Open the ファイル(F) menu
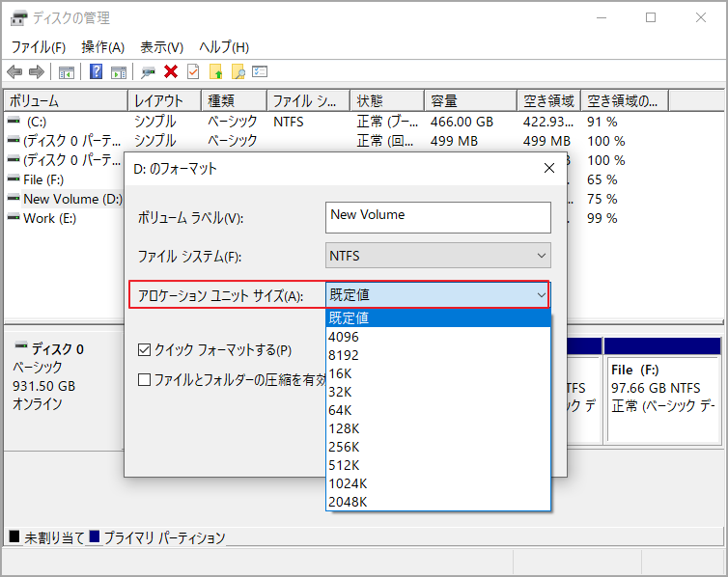Viewport: 728px width, 577px height. pyautogui.click(x=38, y=47)
